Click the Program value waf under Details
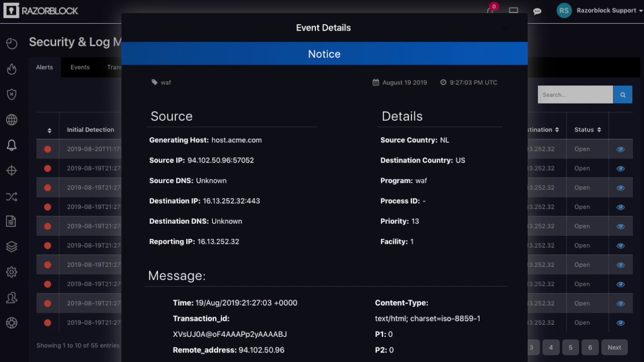 pos(421,181)
